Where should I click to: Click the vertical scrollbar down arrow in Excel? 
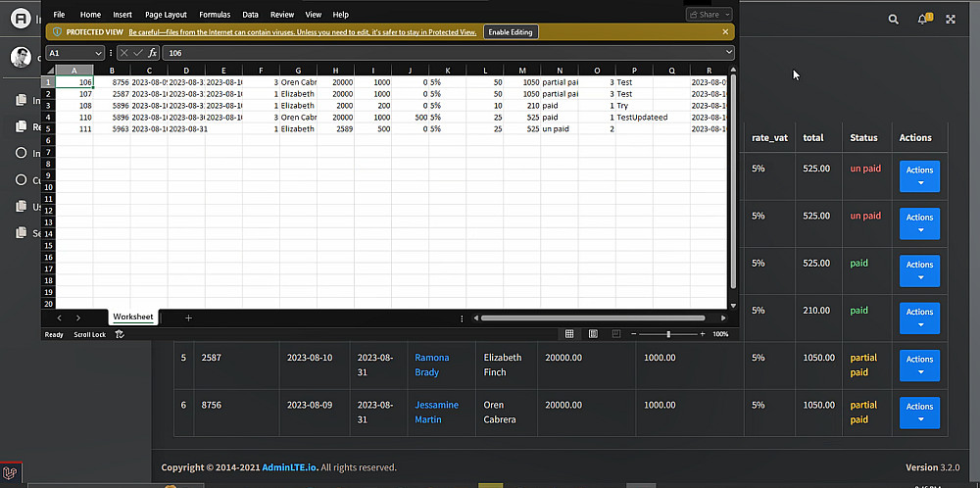coord(733,305)
